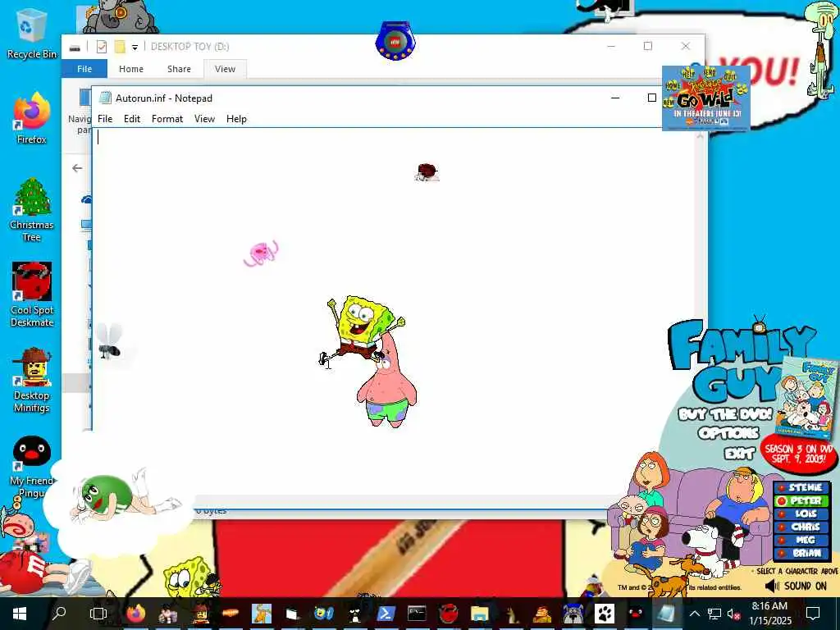This screenshot has width=840, height=630.
Task: Click File Explorer back navigation arrow
Action: [77, 168]
